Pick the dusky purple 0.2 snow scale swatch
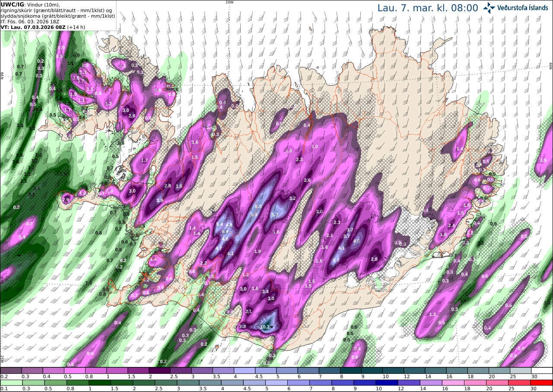The width and height of the screenshot is (553, 392). tap(11, 370)
